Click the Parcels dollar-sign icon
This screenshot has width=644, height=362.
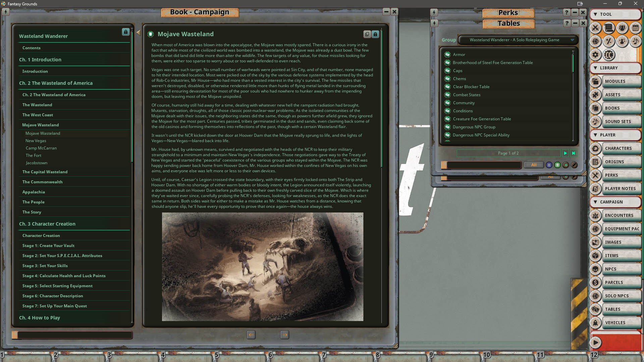coord(595,282)
